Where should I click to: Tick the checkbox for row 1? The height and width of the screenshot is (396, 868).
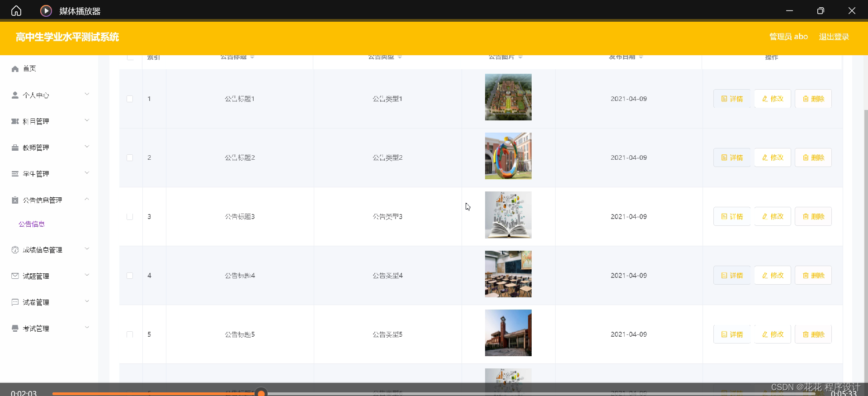pos(130,99)
